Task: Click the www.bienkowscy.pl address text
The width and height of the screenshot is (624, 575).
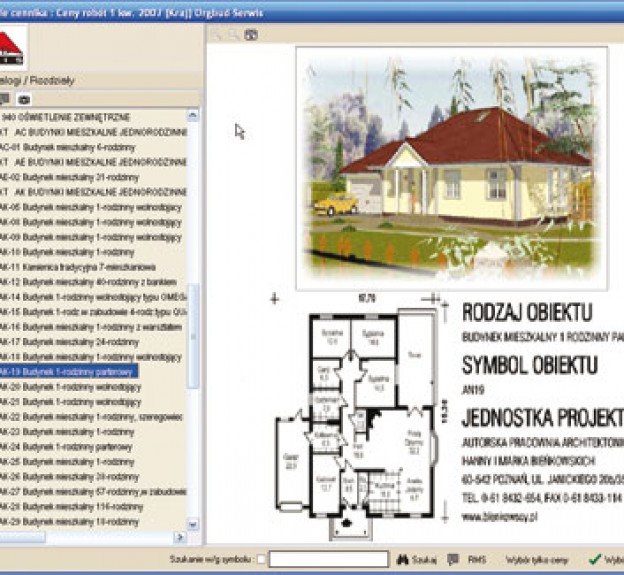Action: point(500,517)
